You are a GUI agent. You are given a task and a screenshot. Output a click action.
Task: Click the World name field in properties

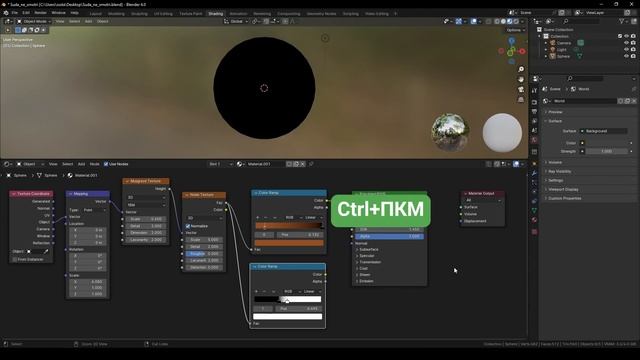pos(584,101)
